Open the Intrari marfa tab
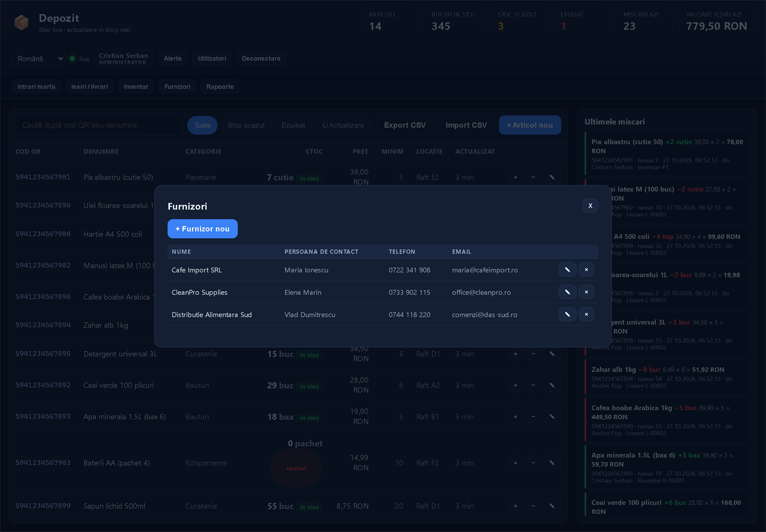The width and height of the screenshot is (766, 532). coord(36,87)
